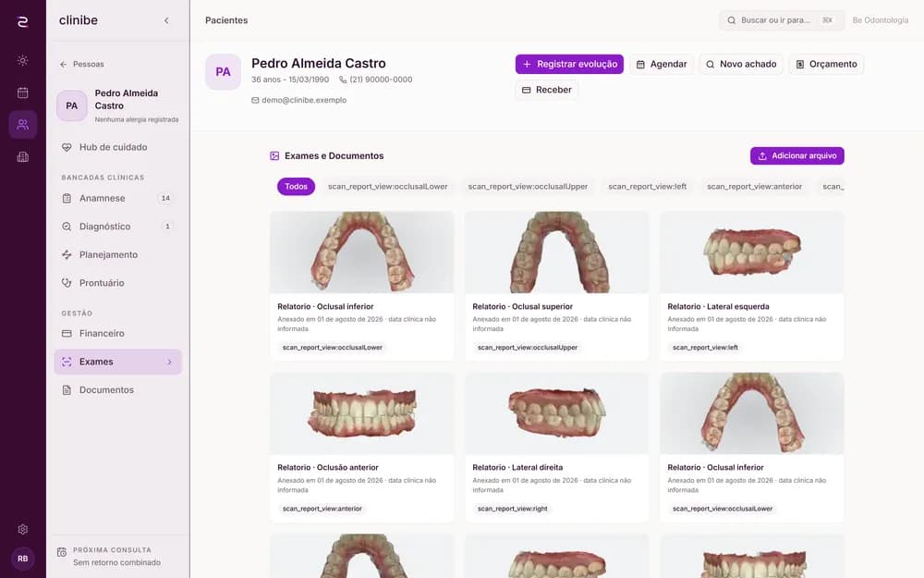Open Documentos section
924x578 pixels.
(x=117, y=390)
